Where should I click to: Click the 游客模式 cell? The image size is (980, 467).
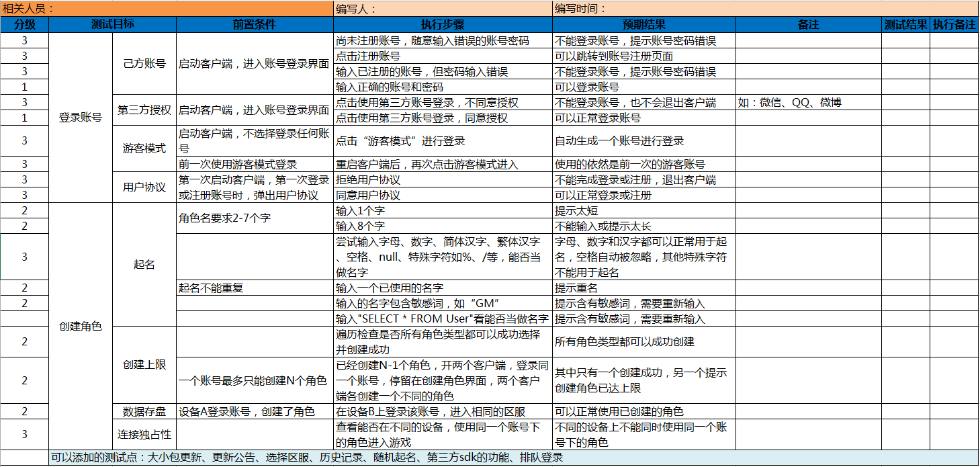144,148
